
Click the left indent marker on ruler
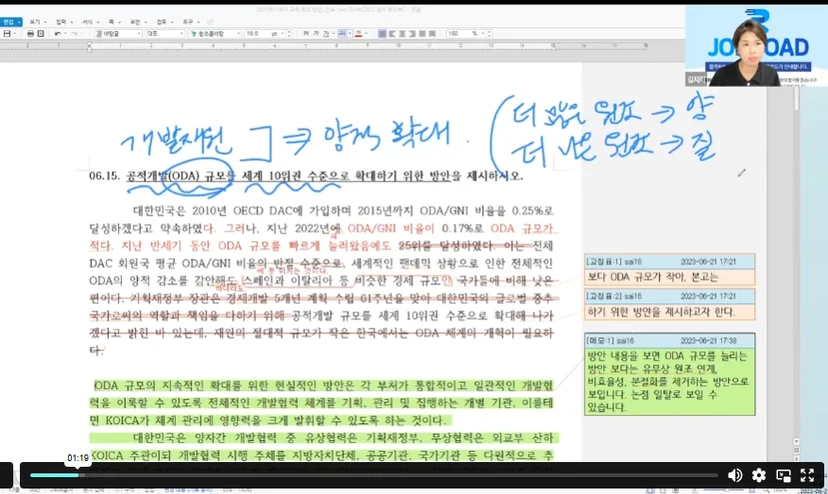pyautogui.click(x=89, y=47)
